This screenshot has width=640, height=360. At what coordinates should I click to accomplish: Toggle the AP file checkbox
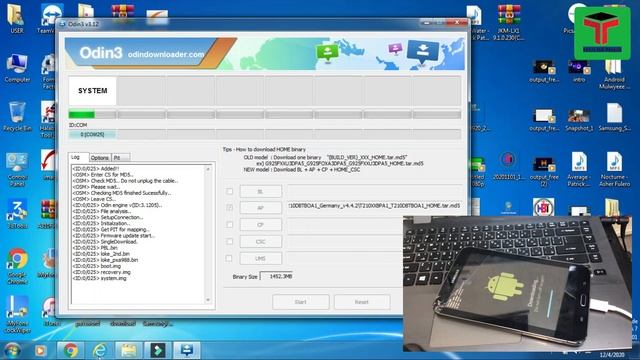(x=229, y=207)
